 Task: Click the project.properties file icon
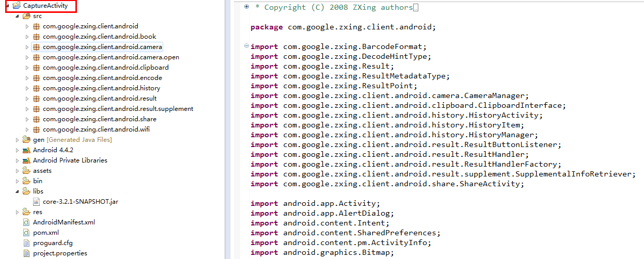point(26,253)
